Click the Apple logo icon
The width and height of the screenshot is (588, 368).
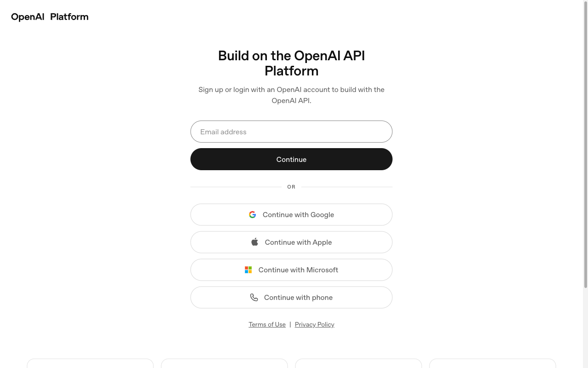coord(254,241)
